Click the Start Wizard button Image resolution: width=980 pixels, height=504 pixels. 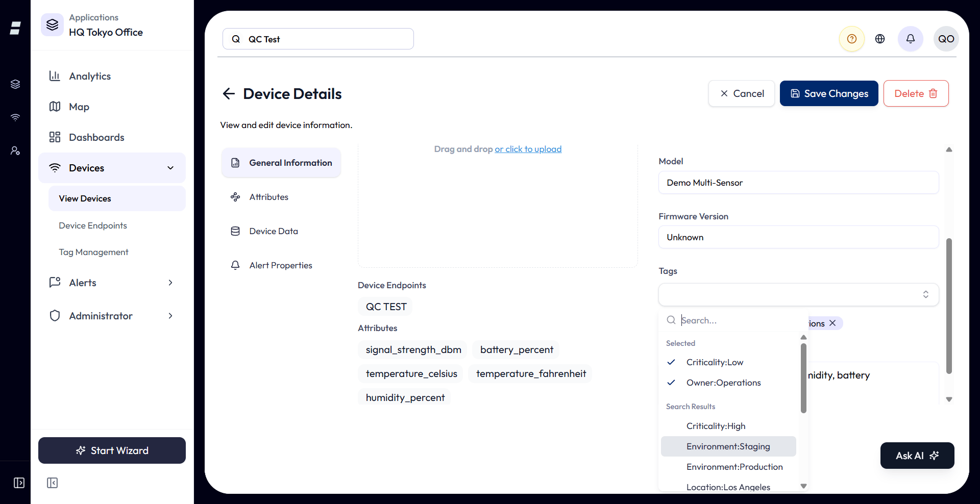(112, 450)
